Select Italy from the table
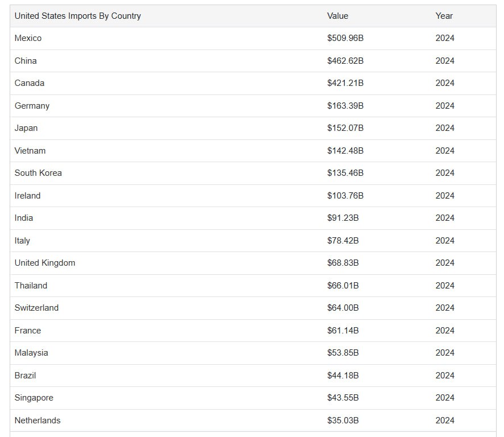 (x=22, y=241)
